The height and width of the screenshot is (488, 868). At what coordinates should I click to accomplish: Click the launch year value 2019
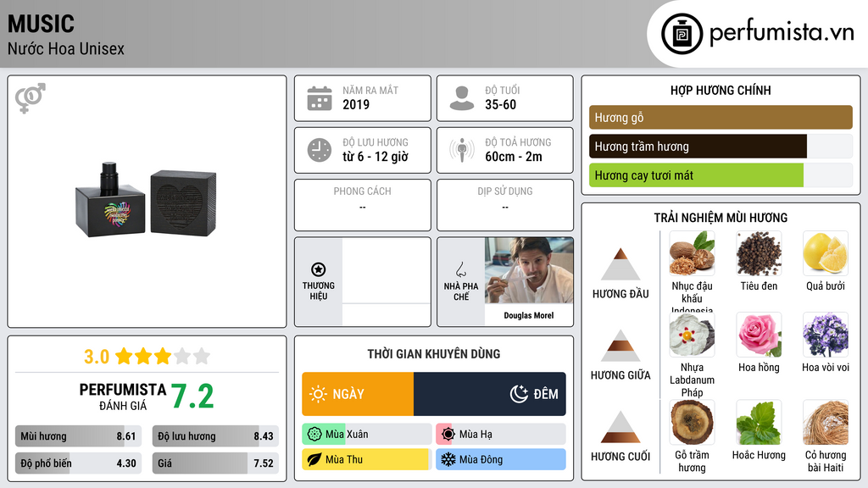point(356,104)
